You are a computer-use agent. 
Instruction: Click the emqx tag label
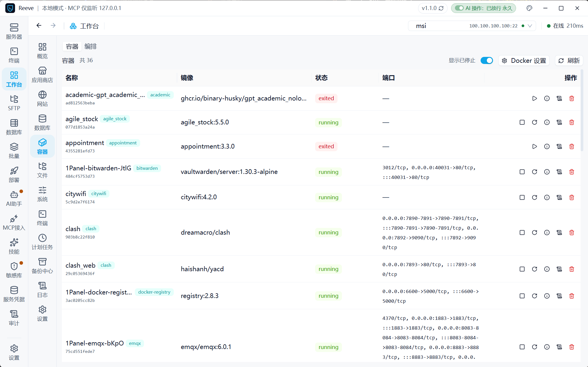click(x=135, y=343)
